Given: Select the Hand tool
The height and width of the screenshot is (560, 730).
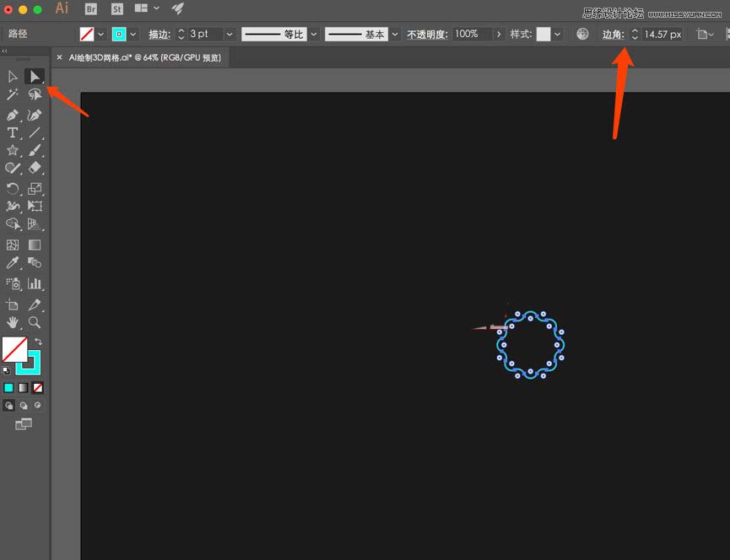Looking at the screenshot, I should click(x=13, y=322).
